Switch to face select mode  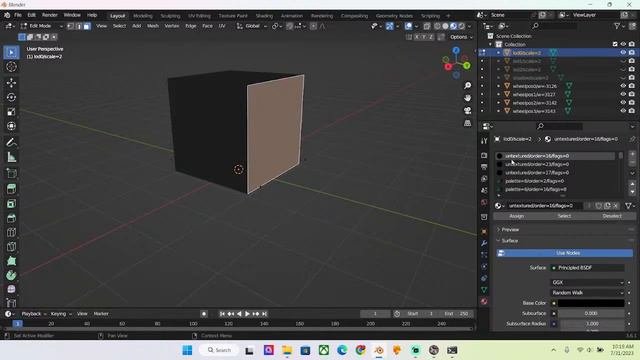(87, 26)
